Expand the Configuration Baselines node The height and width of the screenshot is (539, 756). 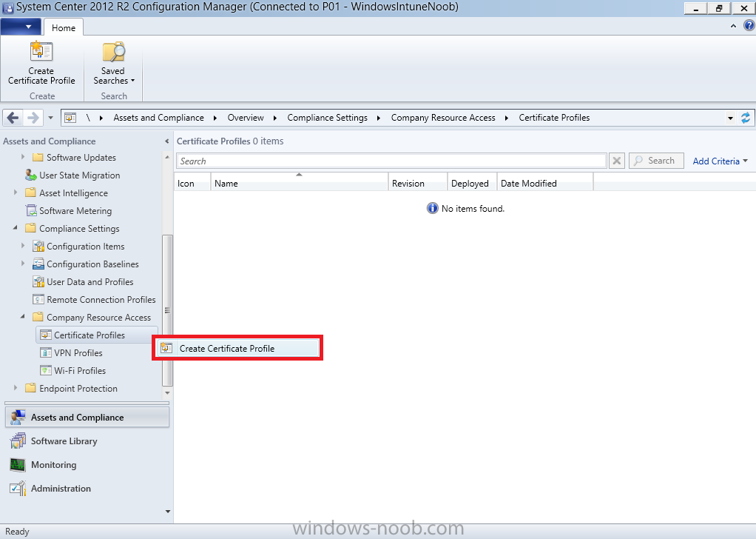point(23,264)
